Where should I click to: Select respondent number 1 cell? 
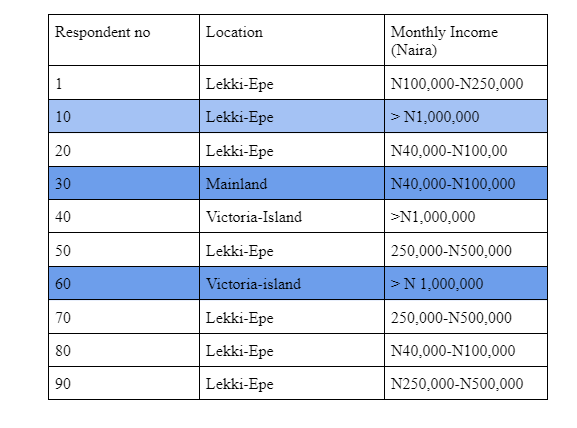124,83
